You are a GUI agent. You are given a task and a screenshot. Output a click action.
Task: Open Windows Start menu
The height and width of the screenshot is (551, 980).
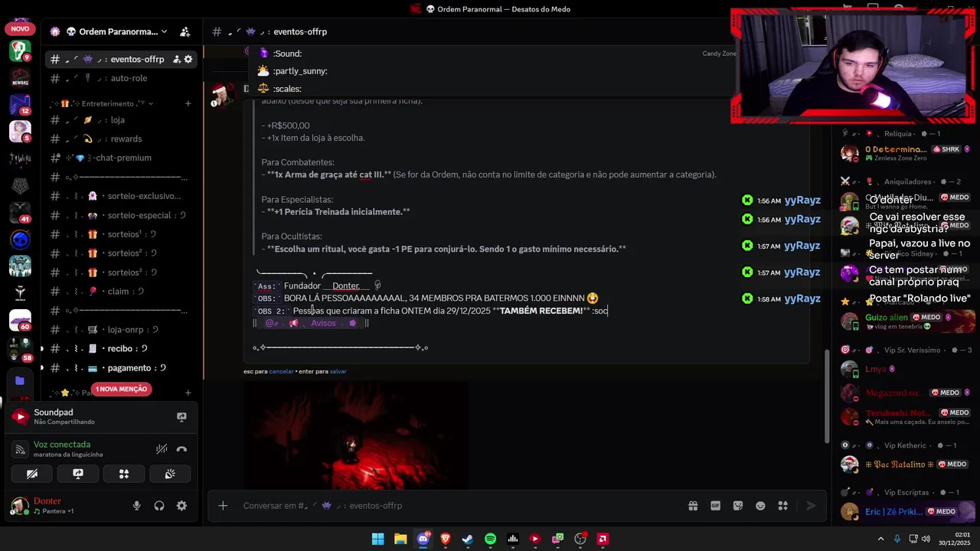(378, 539)
